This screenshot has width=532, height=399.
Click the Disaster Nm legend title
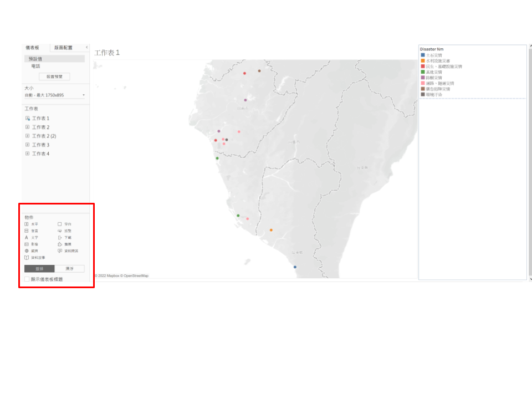432,49
